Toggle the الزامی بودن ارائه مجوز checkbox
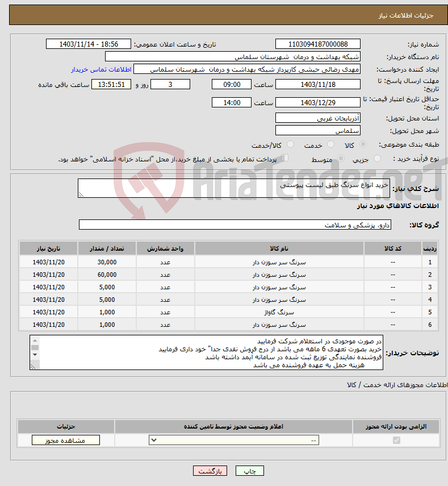This screenshot has height=486, width=448. [396, 440]
